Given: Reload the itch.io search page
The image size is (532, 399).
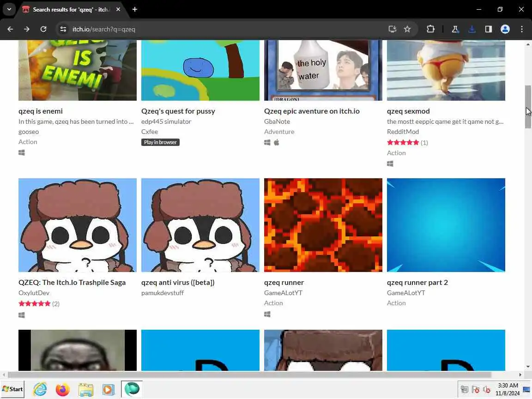Looking at the screenshot, I should [x=43, y=29].
